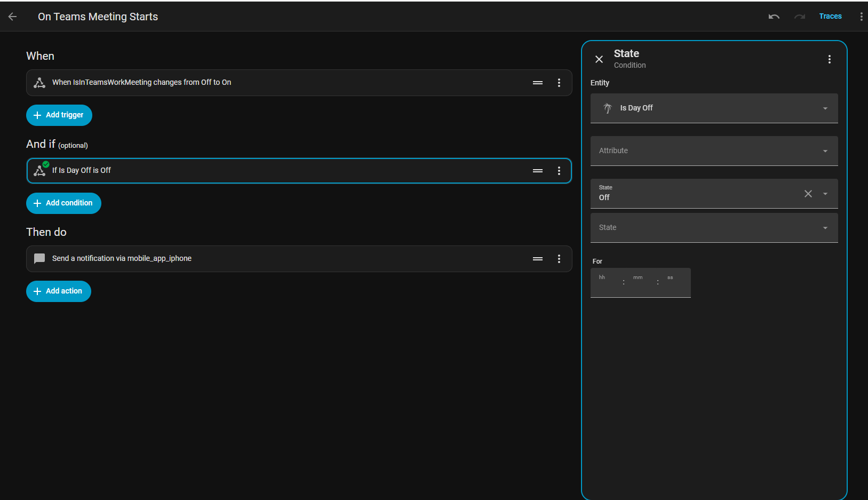Open the State condition panel options menu
The height and width of the screenshot is (500, 868).
pos(830,59)
